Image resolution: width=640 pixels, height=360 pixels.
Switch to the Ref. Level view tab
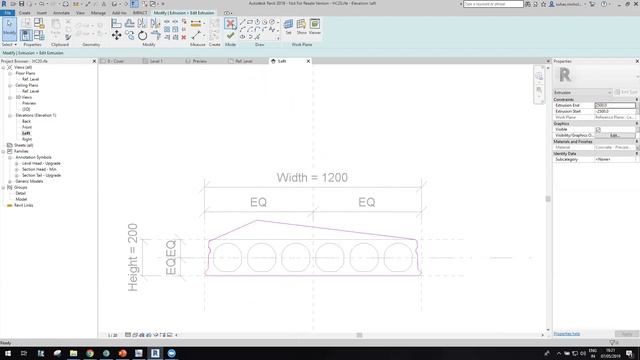[244, 61]
